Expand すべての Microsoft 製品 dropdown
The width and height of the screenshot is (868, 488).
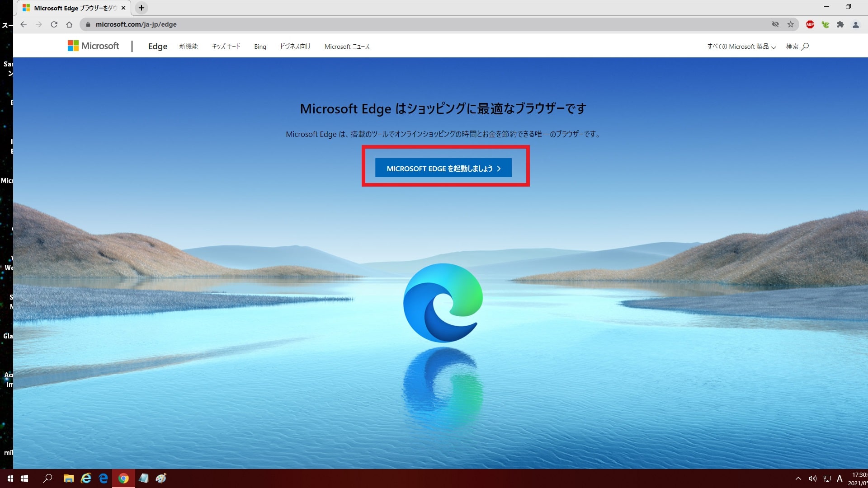tap(741, 47)
